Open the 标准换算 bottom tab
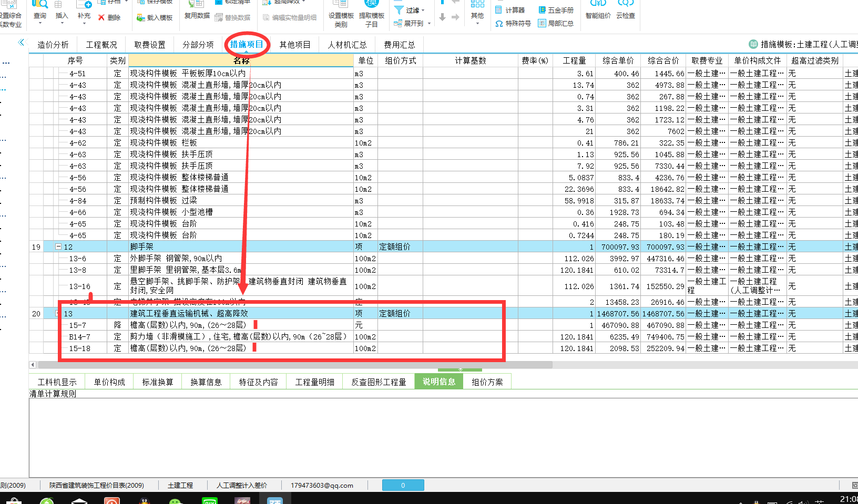 click(x=158, y=382)
